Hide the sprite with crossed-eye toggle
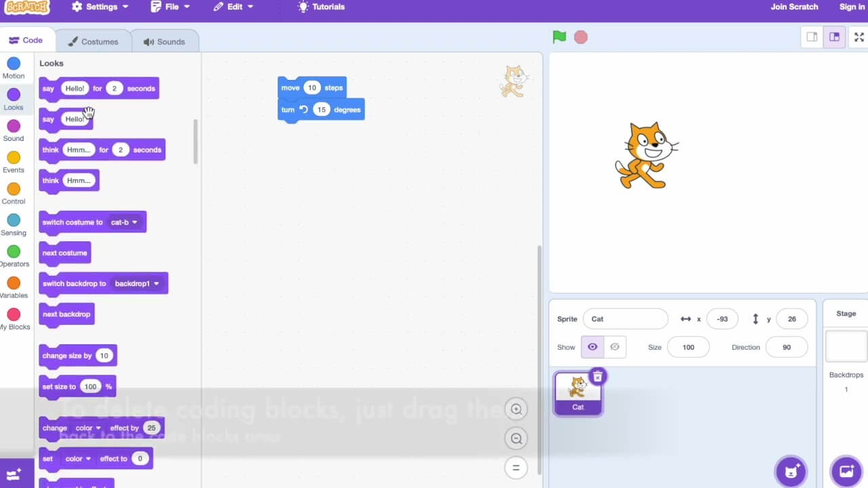This screenshot has height=488, width=868. (614, 347)
